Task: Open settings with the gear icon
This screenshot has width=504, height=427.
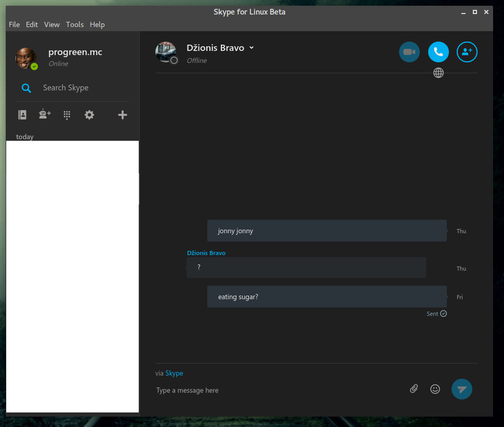Action: coord(89,115)
